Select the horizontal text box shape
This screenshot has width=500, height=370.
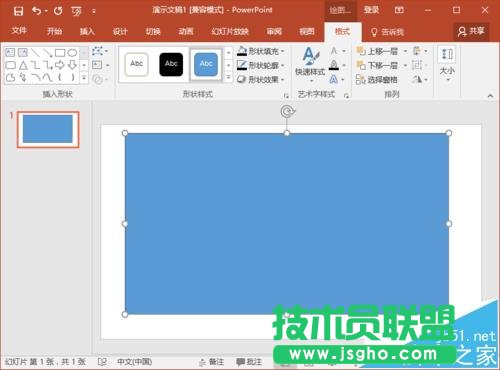click(x=10, y=52)
